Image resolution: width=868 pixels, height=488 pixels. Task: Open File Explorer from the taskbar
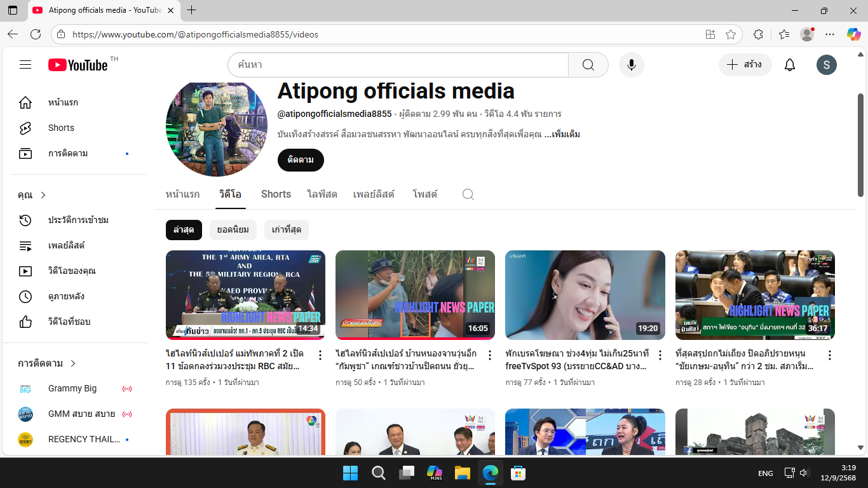pyautogui.click(x=462, y=473)
